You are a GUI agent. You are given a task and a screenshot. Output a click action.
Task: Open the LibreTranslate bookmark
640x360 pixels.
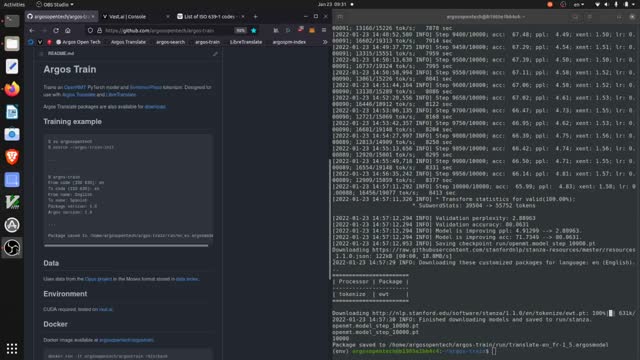tap(246, 42)
